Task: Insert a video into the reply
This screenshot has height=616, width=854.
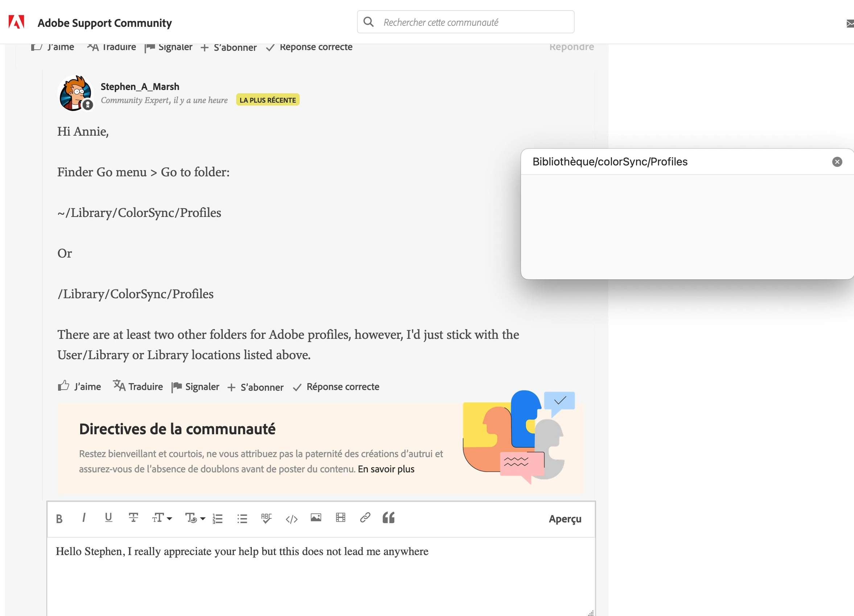Action: click(340, 518)
